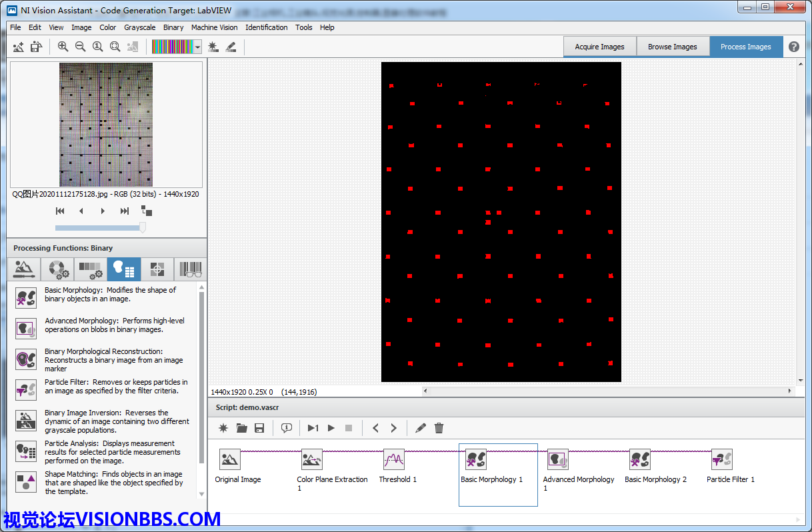Jump to the last image in browser
The width and height of the screenshot is (812, 532).
pos(124,211)
